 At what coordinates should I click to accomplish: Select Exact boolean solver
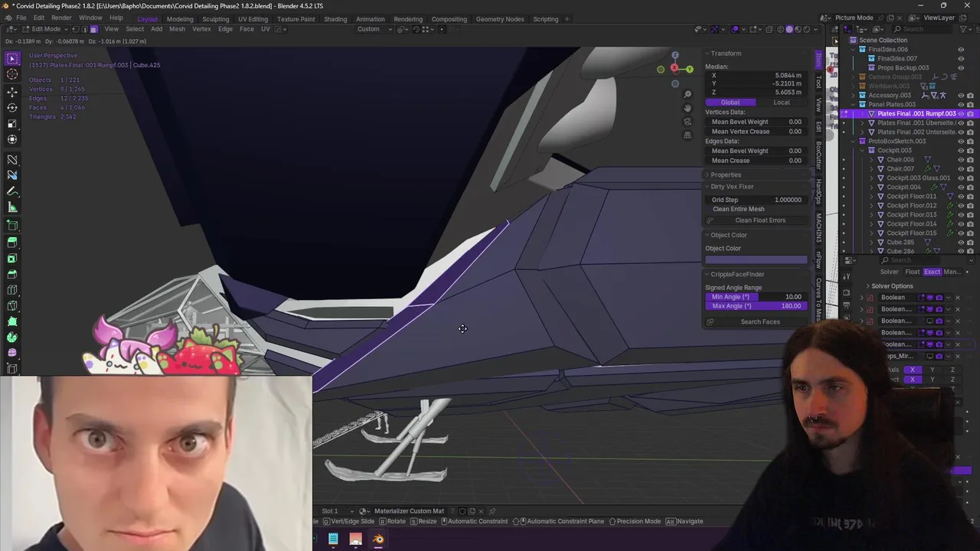[932, 272]
